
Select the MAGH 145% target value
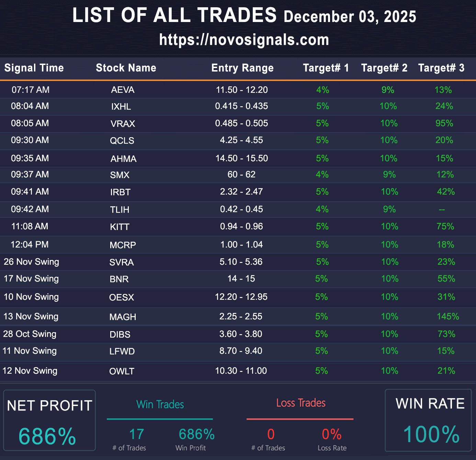(x=447, y=316)
